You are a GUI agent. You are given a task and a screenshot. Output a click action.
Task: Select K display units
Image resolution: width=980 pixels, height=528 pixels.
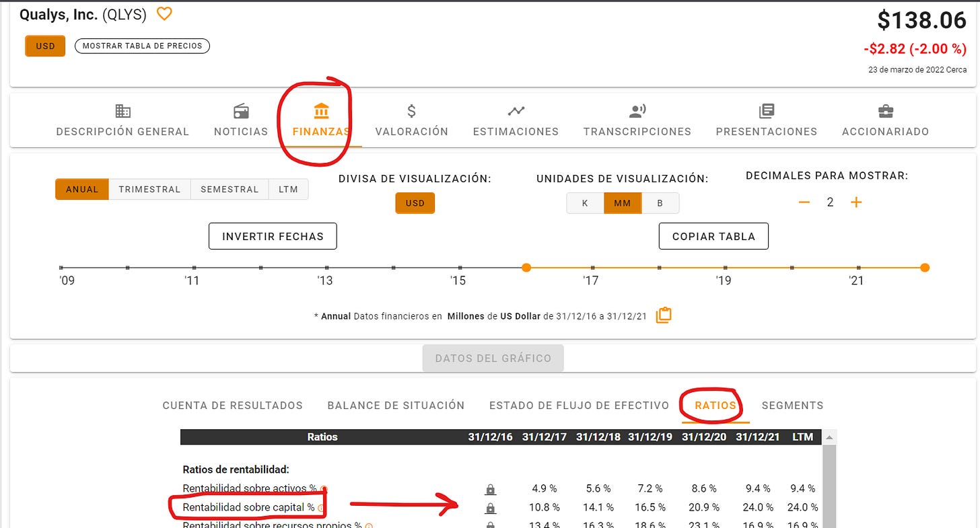585,203
